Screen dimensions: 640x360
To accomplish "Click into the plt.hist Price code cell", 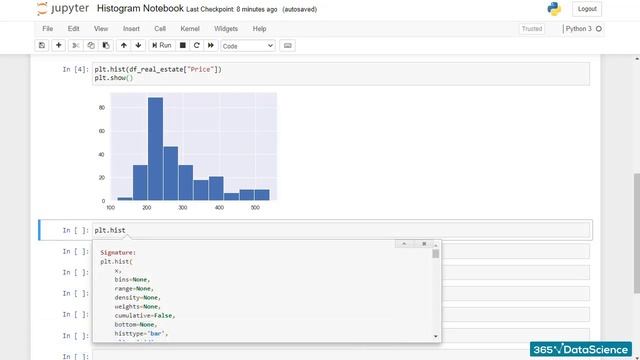I will 341,73.
